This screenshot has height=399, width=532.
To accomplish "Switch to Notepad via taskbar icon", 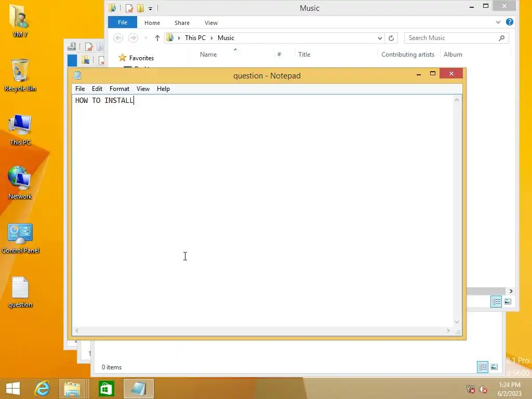I will point(138,389).
